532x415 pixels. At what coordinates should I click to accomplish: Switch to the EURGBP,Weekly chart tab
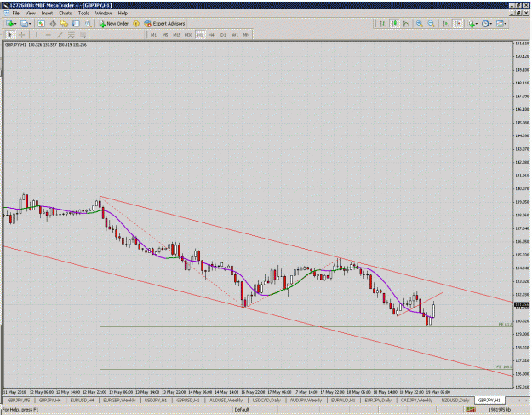click(x=119, y=401)
